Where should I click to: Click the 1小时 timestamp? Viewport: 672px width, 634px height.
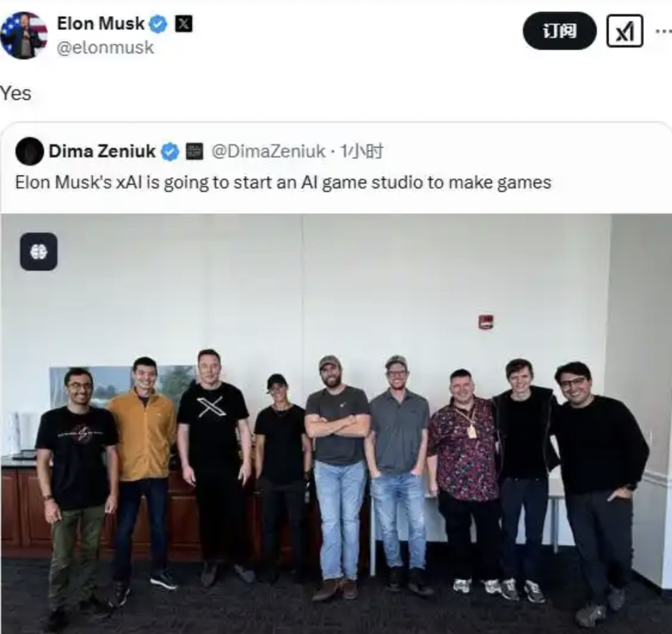click(362, 151)
